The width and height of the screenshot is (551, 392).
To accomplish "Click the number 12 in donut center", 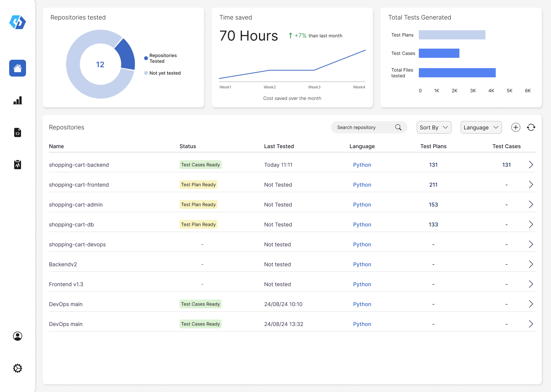I will click(x=100, y=64).
